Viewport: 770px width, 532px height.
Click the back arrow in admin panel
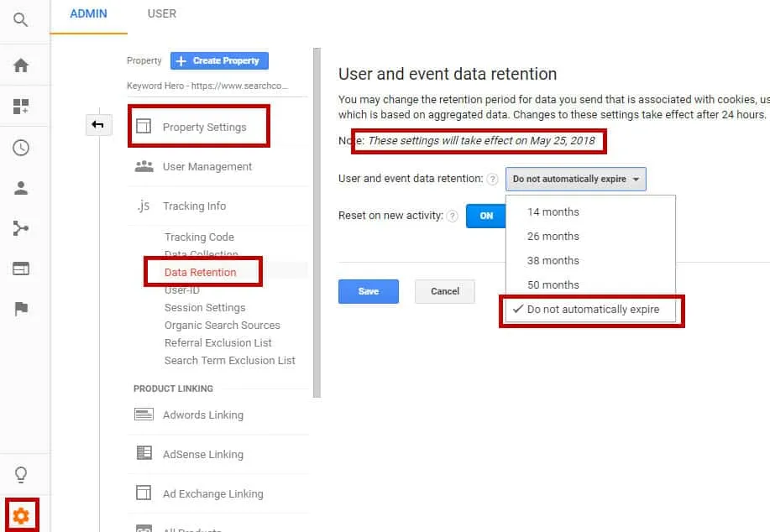coord(98,124)
